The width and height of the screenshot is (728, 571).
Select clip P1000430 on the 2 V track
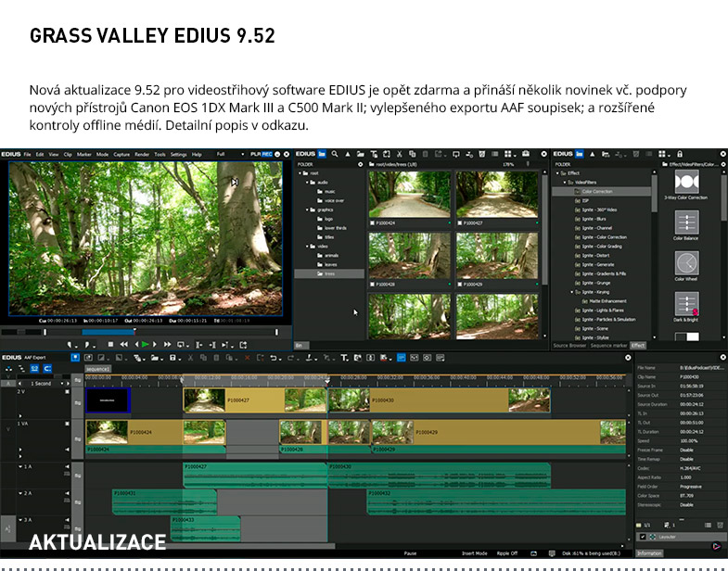coord(440,400)
